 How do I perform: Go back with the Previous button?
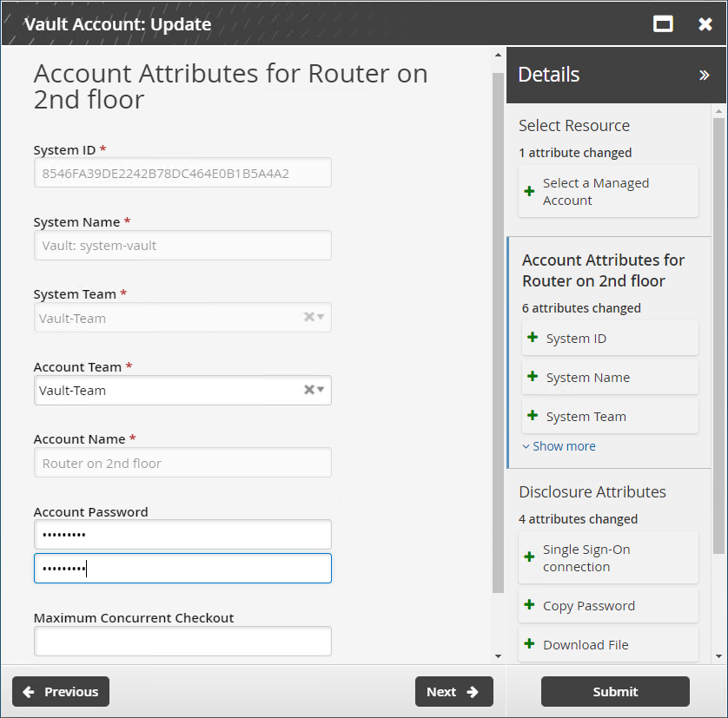click(61, 692)
